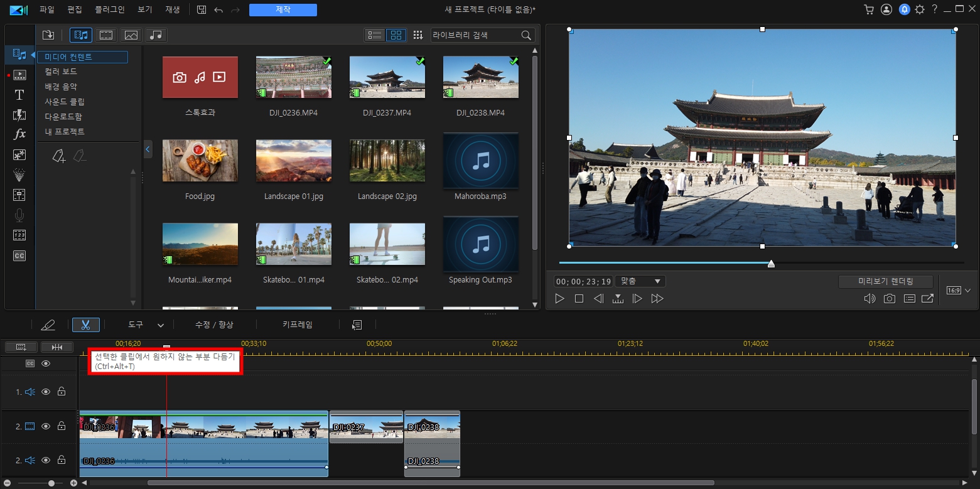This screenshot has width=980, height=489.
Task: Open the 편집 menu
Action: point(75,10)
